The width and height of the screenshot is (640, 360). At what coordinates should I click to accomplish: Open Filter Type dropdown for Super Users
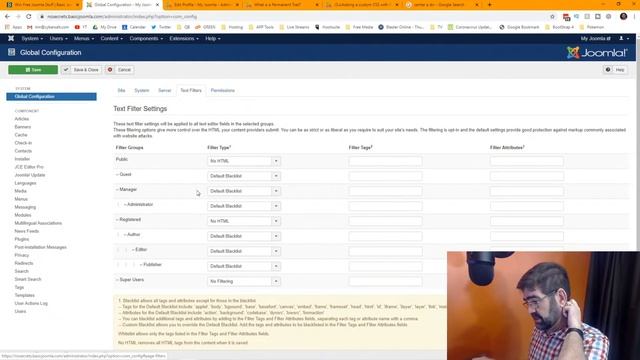click(244, 281)
